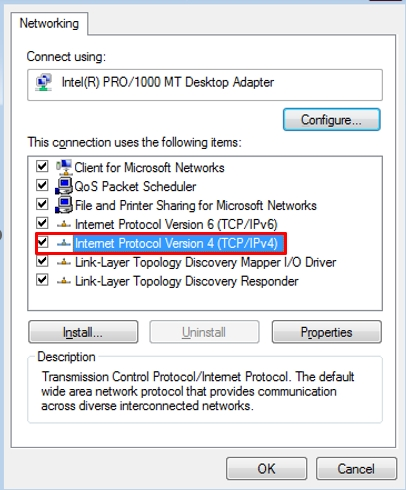Click the Install button

tap(83, 332)
